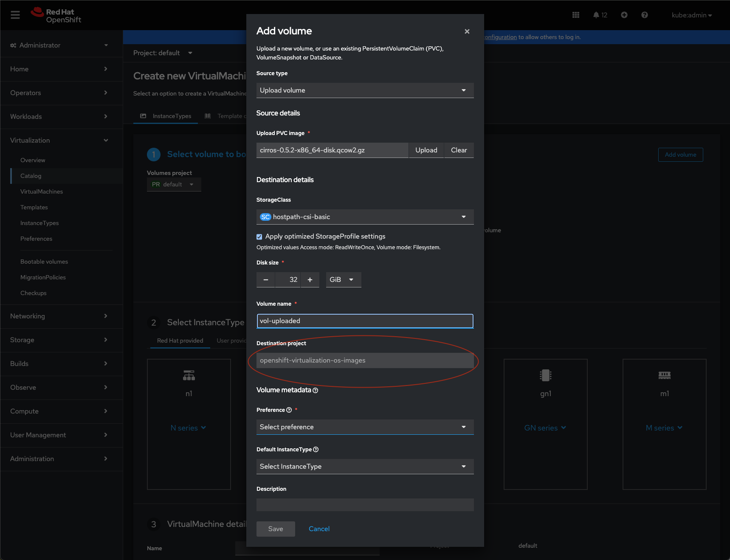Expand the GN series options
This screenshot has height=560, width=730.
click(545, 428)
